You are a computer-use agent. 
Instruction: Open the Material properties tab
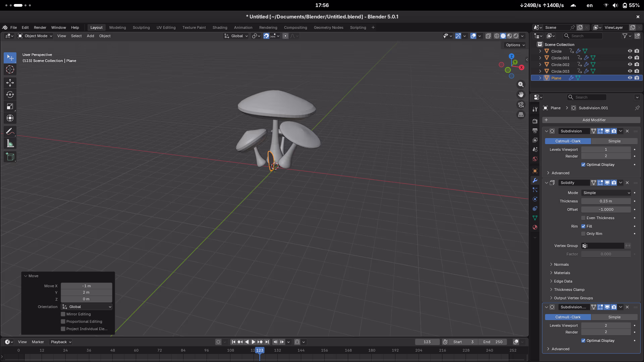[535, 227]
